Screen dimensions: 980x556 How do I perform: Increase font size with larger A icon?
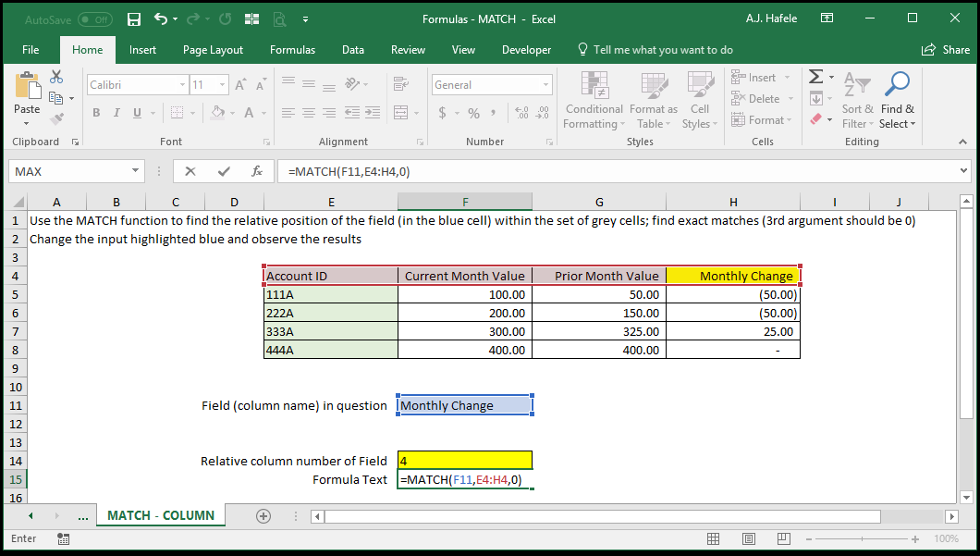pyautogui.click(x=240, y=85)
